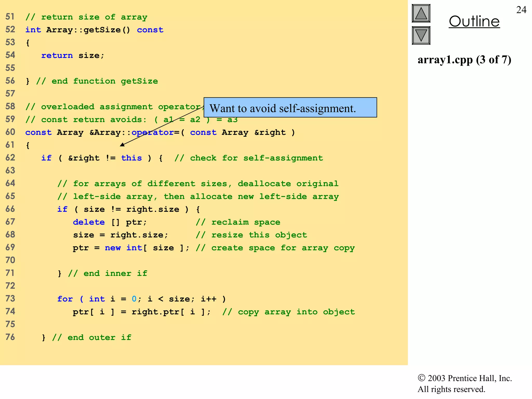This screenshot has width=532, height=399.
Task: Click line number 51
Action: [x=10, y=17]
